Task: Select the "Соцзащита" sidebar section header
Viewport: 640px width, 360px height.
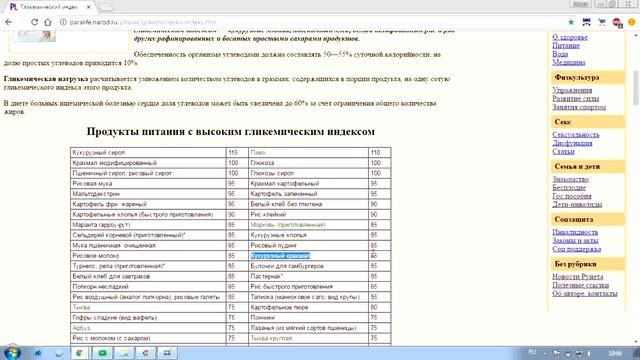Action: 587,219
